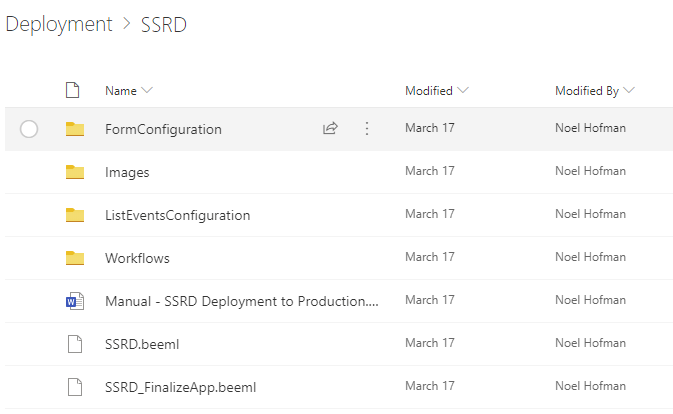This screenshot has width=673, height=414.
Task: Open the SSRD_FinalizeApp.beeml file
Action: pyautogui.click(x=180, y=387)
